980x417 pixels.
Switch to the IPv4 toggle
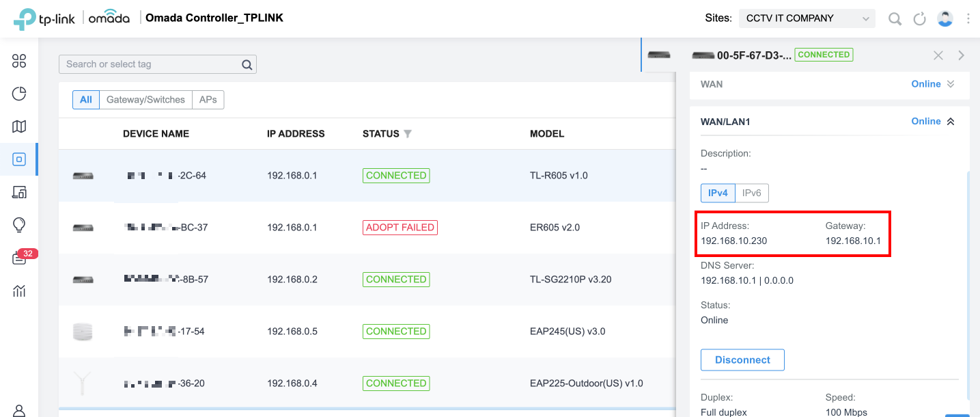coord(717,193)
